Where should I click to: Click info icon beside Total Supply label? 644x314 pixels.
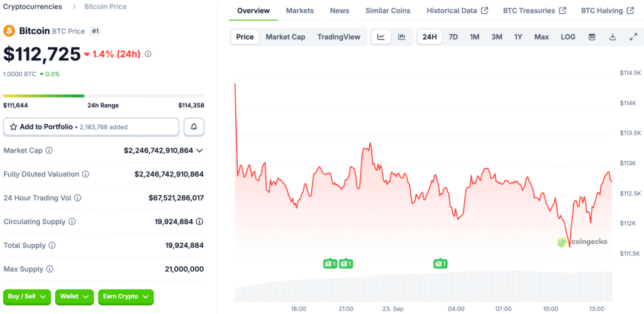52,246
